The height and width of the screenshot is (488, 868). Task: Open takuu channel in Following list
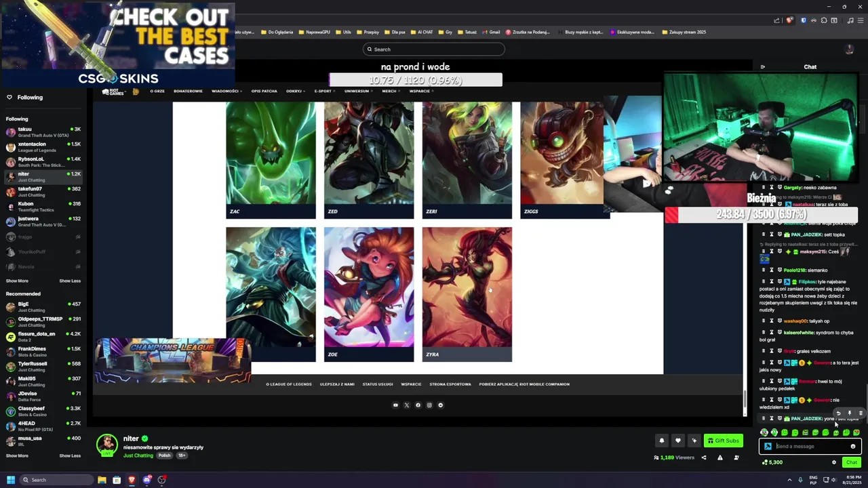pyautogui.click(x=43, y=131)
